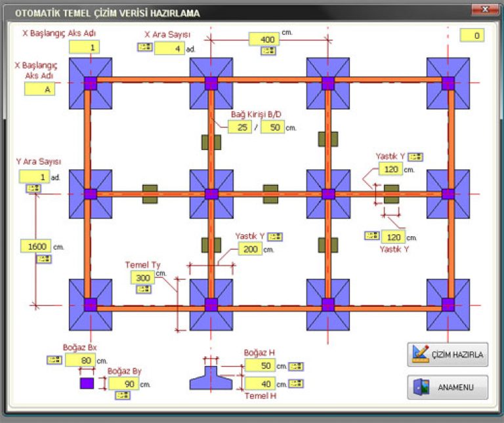The image size is (504, 423).
Task: Click the calculator icon under the 400 cm field
Action: 268,50
